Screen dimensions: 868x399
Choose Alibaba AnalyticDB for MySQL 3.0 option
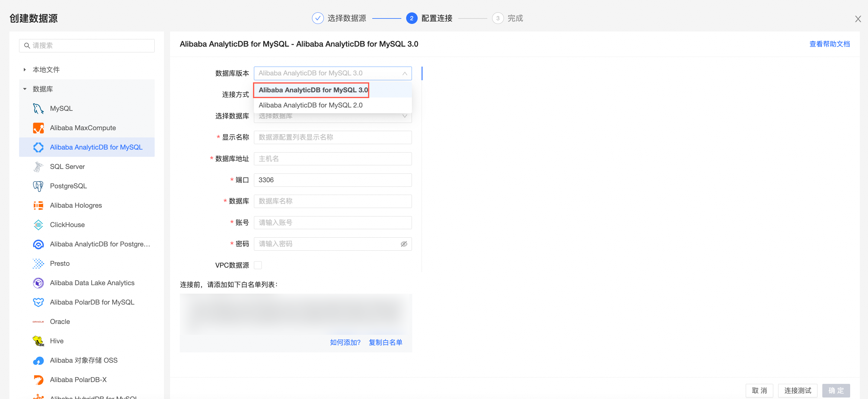(x=313, y=90)
